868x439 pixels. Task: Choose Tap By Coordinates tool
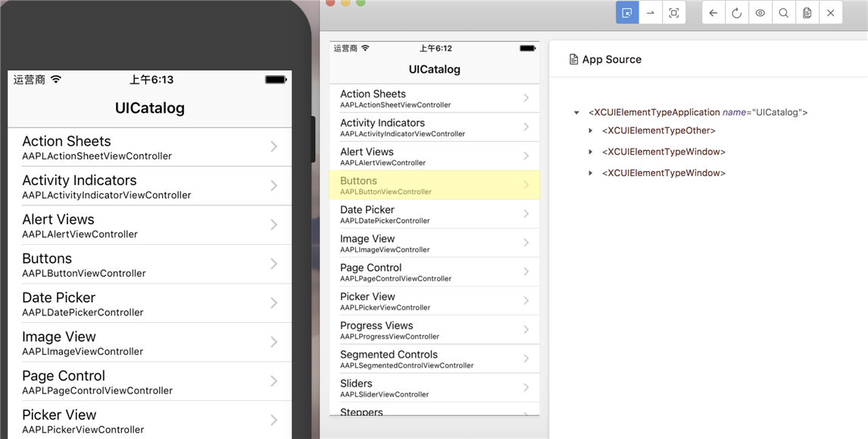pyautogui.click(x=673, y=13)
